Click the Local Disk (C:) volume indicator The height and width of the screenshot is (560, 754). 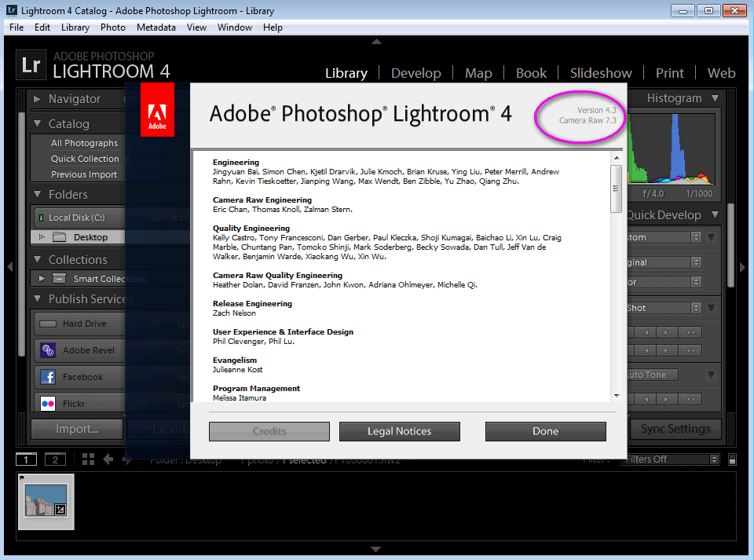[x=41, y=218]
